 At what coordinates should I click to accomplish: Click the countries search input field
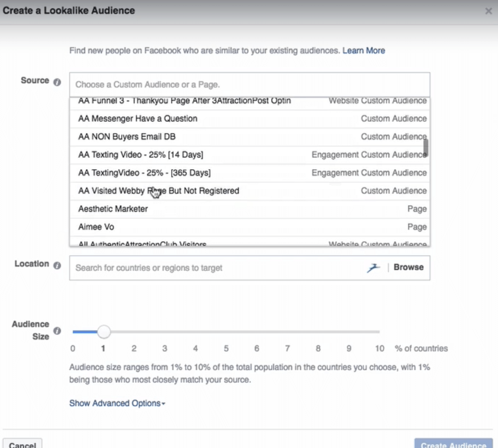(196, 267)
